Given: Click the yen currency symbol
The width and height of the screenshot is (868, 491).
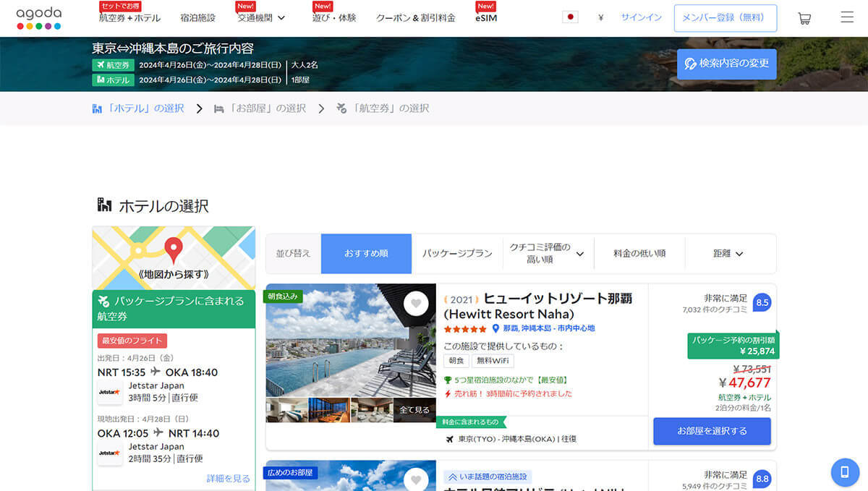Looking at the screenshot, I should click(x=600, y=18).
